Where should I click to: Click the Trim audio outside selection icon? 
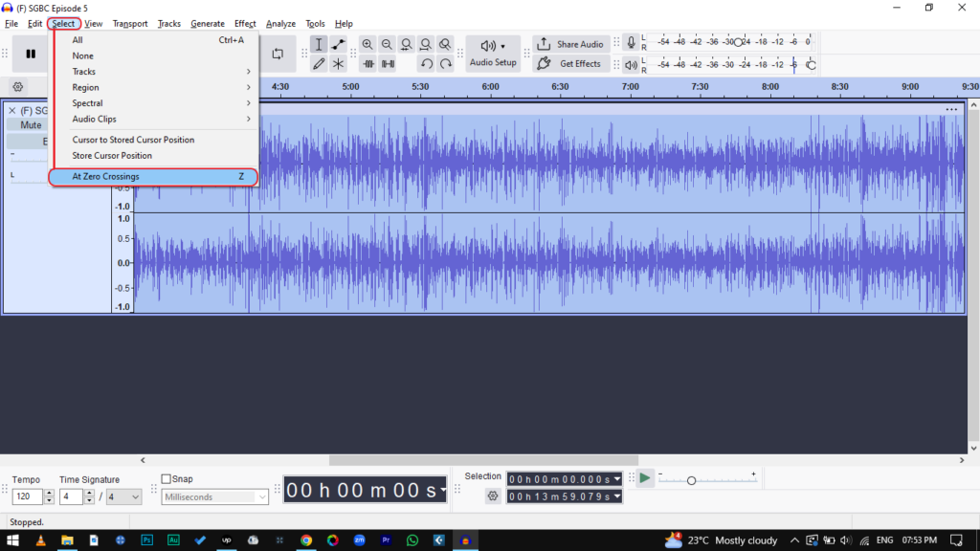pos(367,64)
